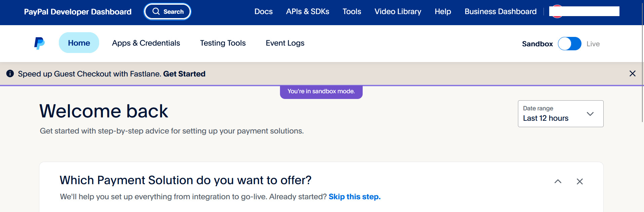The width and height of the screenshot is (644, 212).
Task: Select the Sandbox mode label
Action: coord(537,44)
